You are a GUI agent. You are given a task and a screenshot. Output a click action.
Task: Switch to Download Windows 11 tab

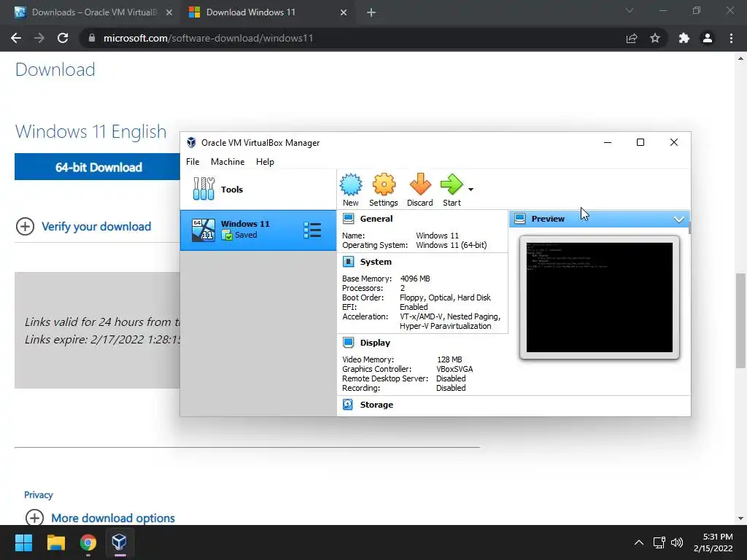pos(268,12)
